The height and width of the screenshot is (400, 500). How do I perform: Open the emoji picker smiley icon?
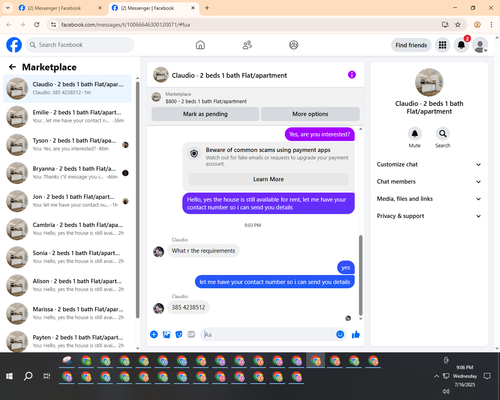[x=340, y=334]
